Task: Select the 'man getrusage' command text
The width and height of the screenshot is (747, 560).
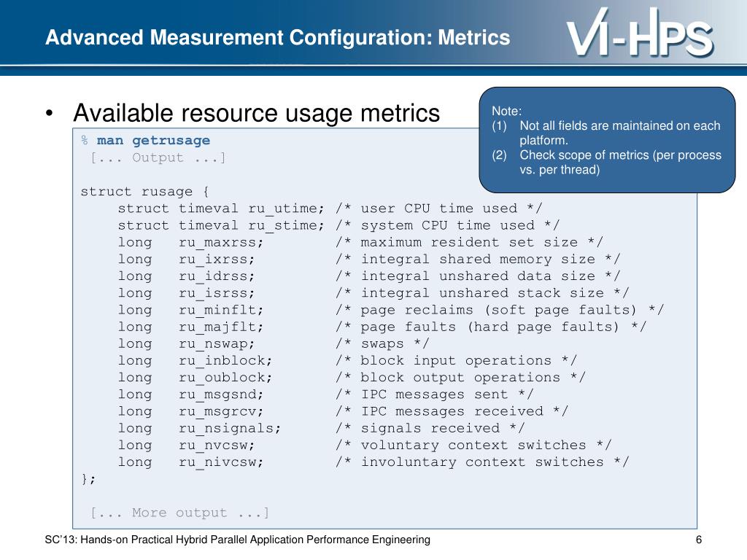Action: (x=153, y=141)
